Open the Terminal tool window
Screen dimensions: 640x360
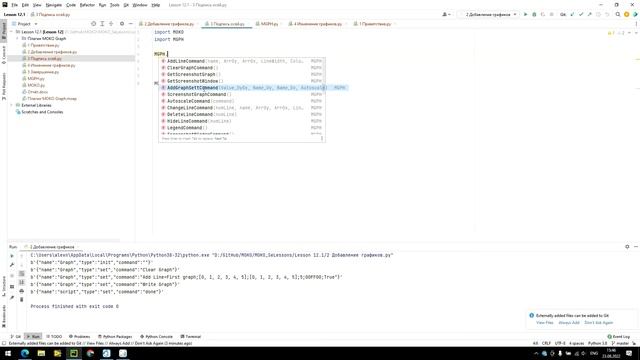coord(191,336)
